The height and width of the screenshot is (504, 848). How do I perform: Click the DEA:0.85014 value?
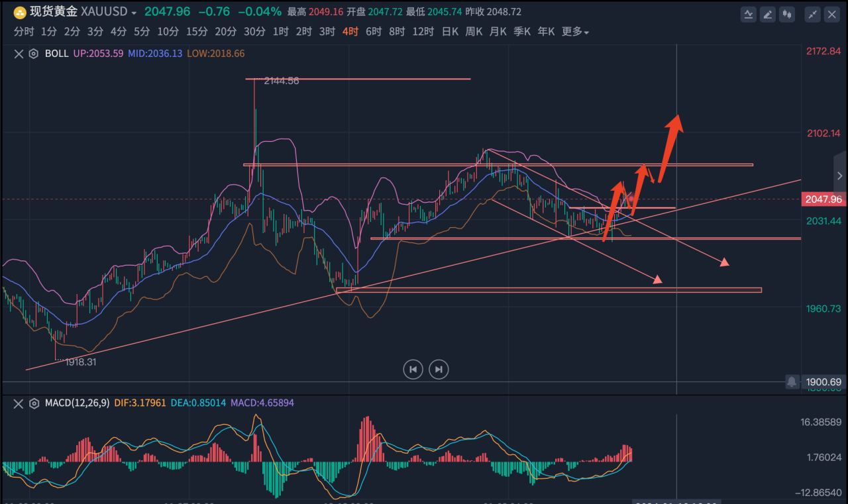point(197,403)
